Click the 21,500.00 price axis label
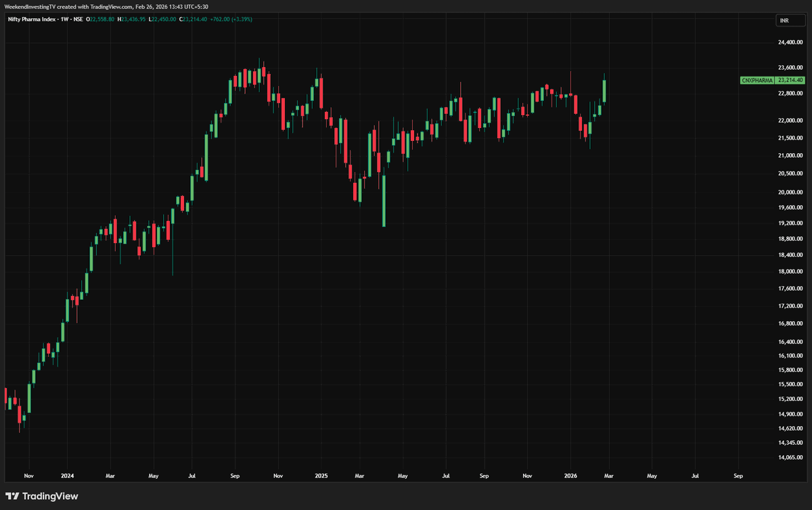Viewport: 812px width, 510px height. (x=790, y=138)
